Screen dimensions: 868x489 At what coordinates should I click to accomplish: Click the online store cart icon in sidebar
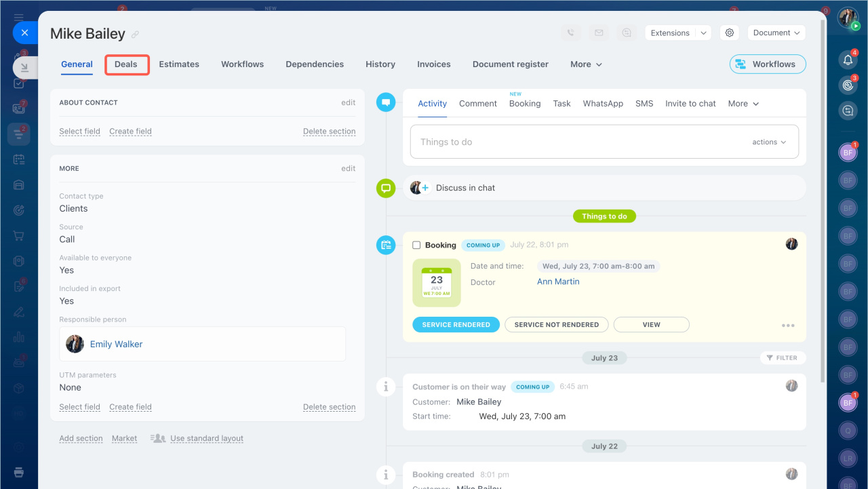click(x=19, y=236)
